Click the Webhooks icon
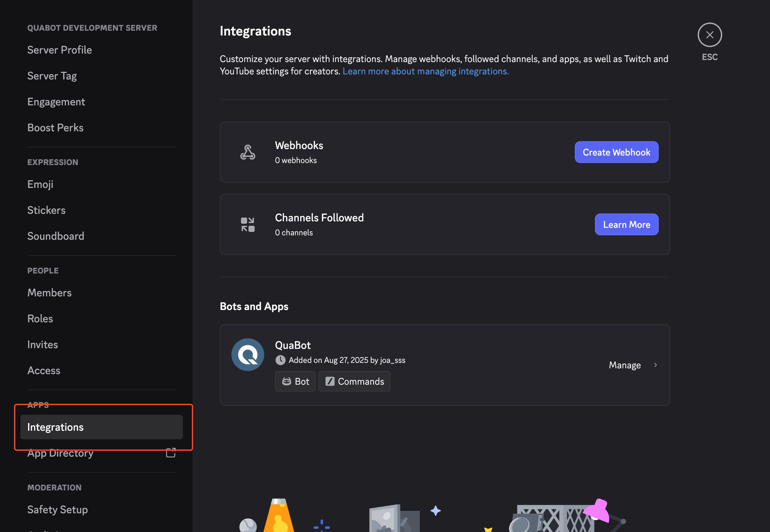Viewport: 770px width, 532px height. pos(248,152)
